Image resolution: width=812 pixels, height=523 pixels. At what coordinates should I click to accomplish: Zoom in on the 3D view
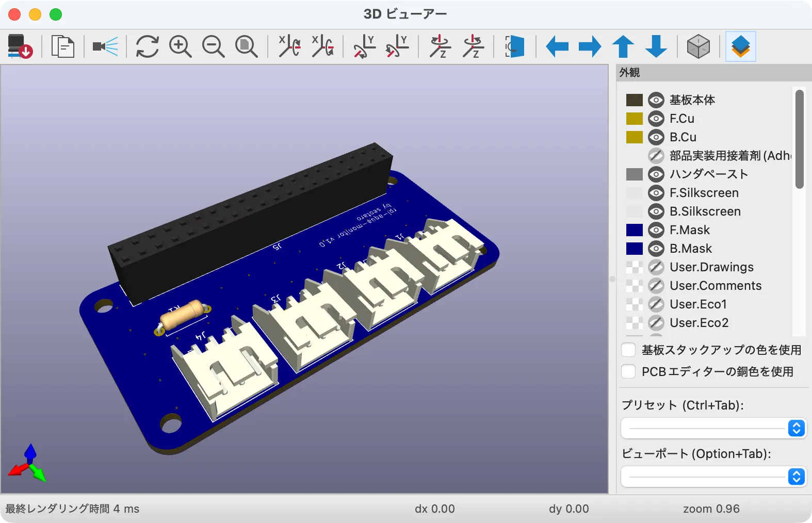pos(180,46)
